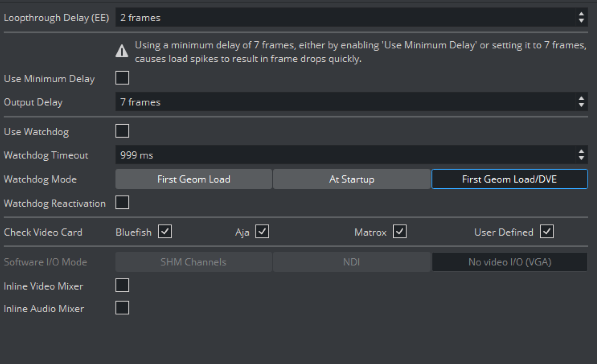Toggle the Watchdog Reactivation checkbox
The height and width of the screenshot is (364, 597).
pyautogui.click(x=122, y=203)
